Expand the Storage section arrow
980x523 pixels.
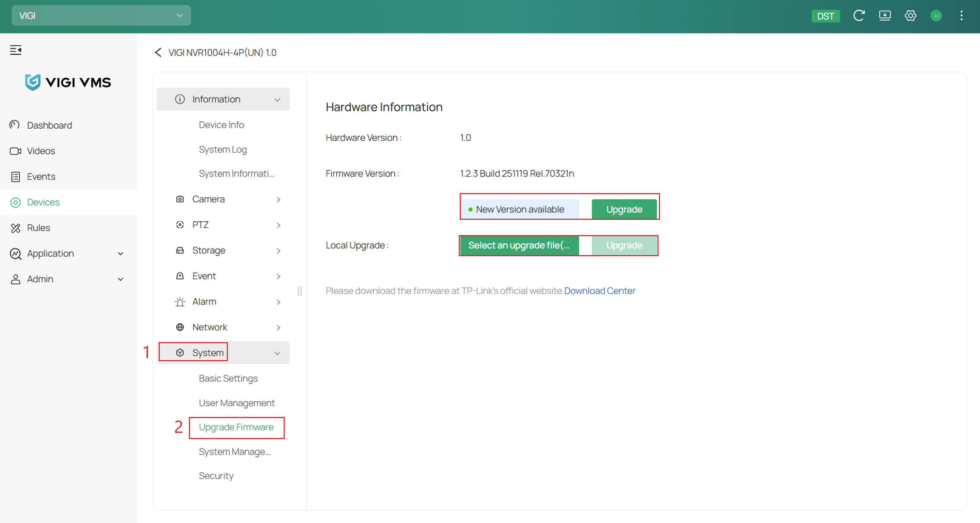pyautogui.click(x=279, y=251)
